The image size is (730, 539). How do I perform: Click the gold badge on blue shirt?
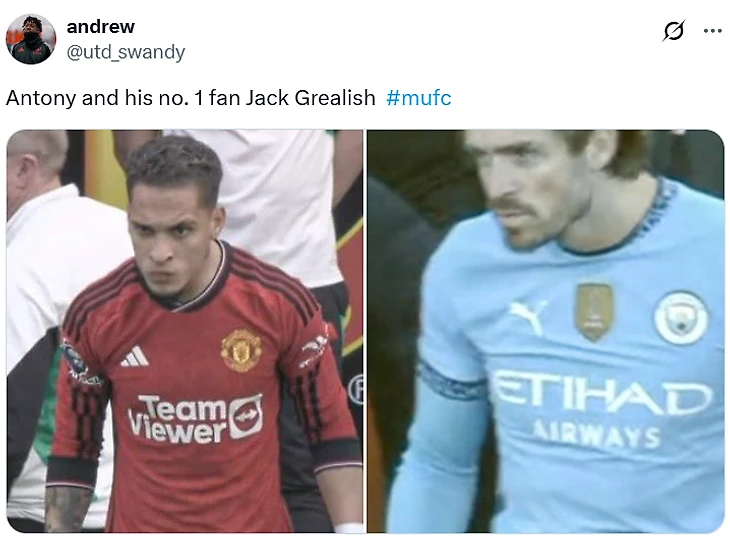click(x=594, y=311)
